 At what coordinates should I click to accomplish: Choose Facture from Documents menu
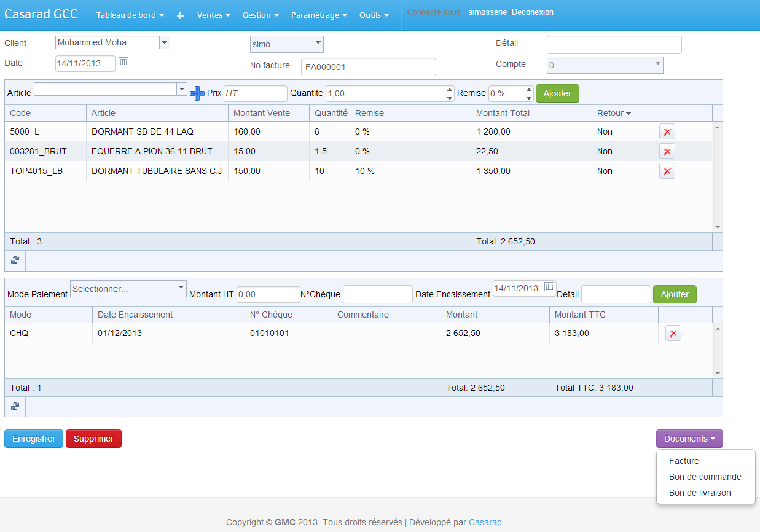pos(705,461)
